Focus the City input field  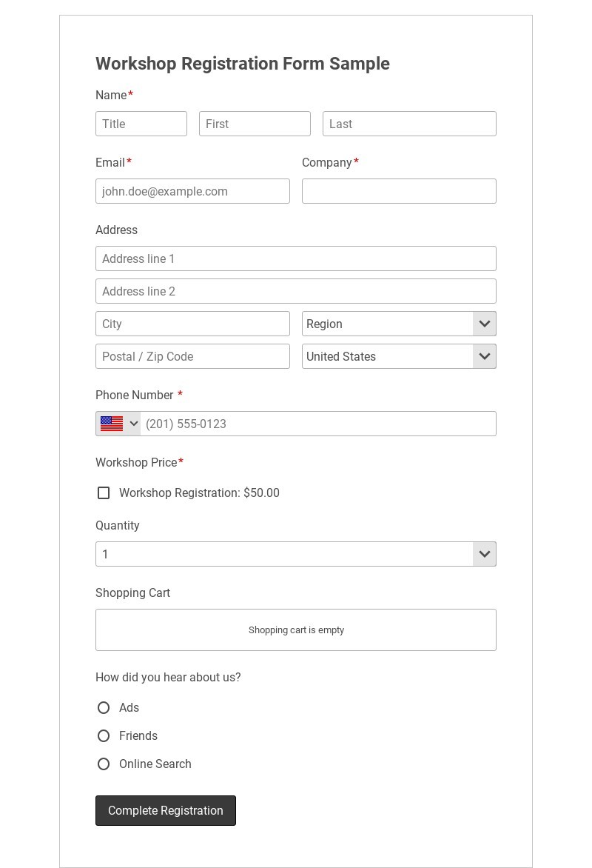[x=192, y=324]
